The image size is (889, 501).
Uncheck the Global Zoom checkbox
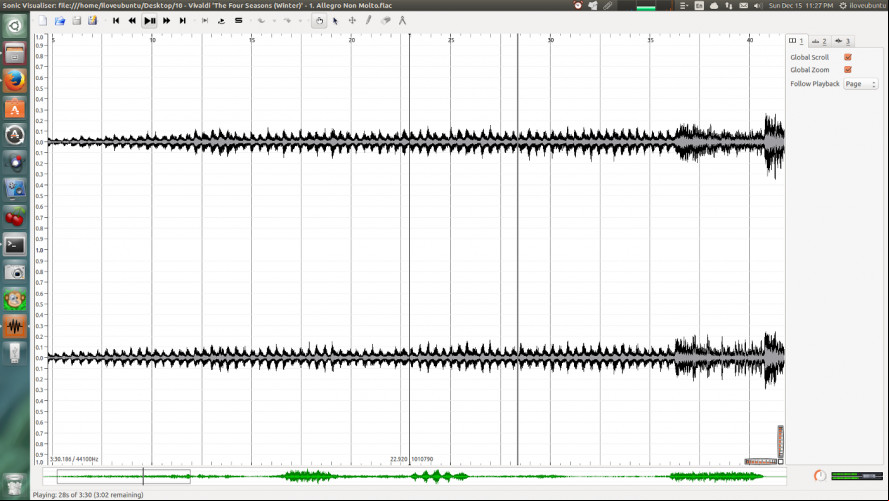(x=848, y=70)
